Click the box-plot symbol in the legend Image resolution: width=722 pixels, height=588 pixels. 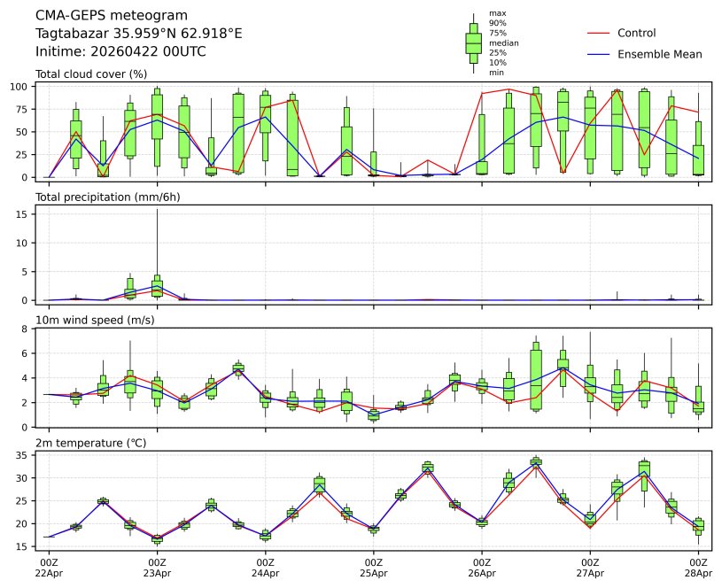[473, 43]
